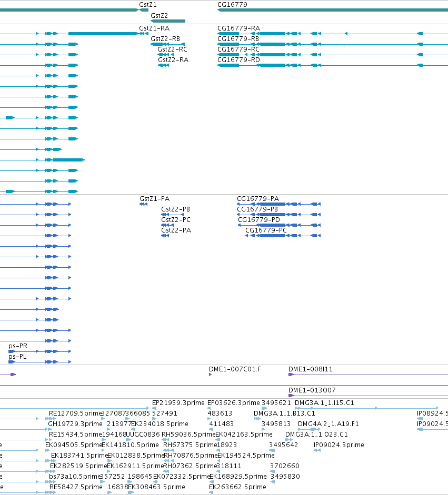The image size is (448, 495).
Task: Pick the CG16779-PC protein label
Action: 266,230
